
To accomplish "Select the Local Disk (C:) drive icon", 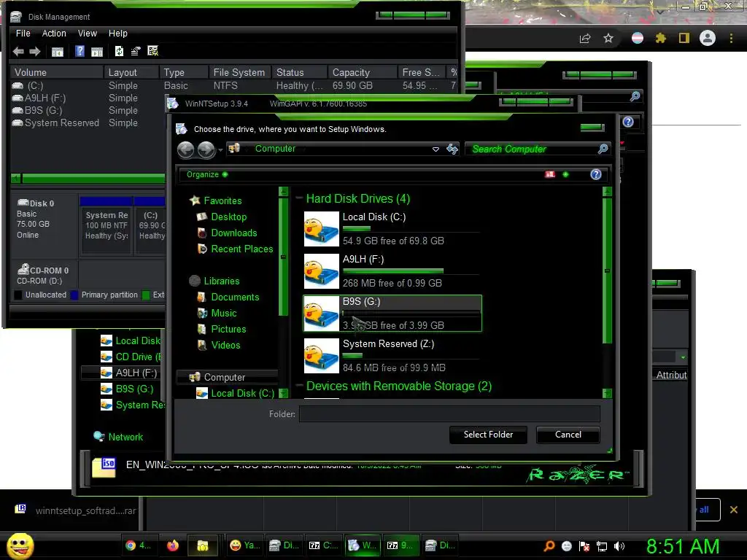I will coord(322,229).
